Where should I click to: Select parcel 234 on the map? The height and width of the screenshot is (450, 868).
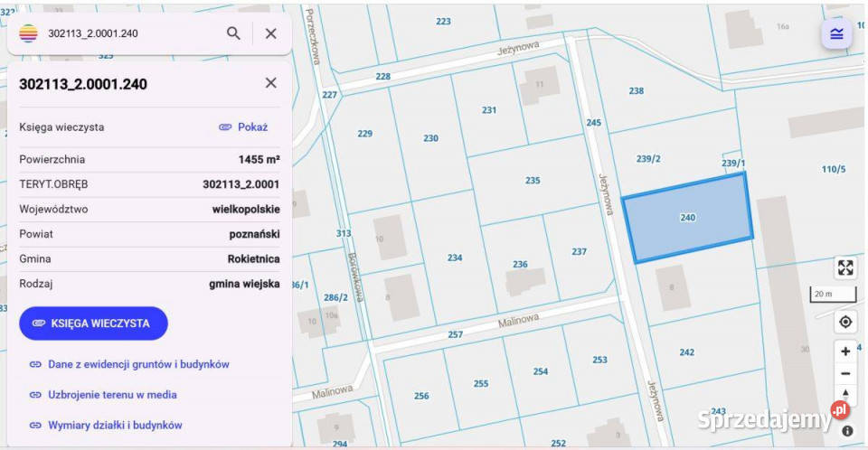pos(455,258)
